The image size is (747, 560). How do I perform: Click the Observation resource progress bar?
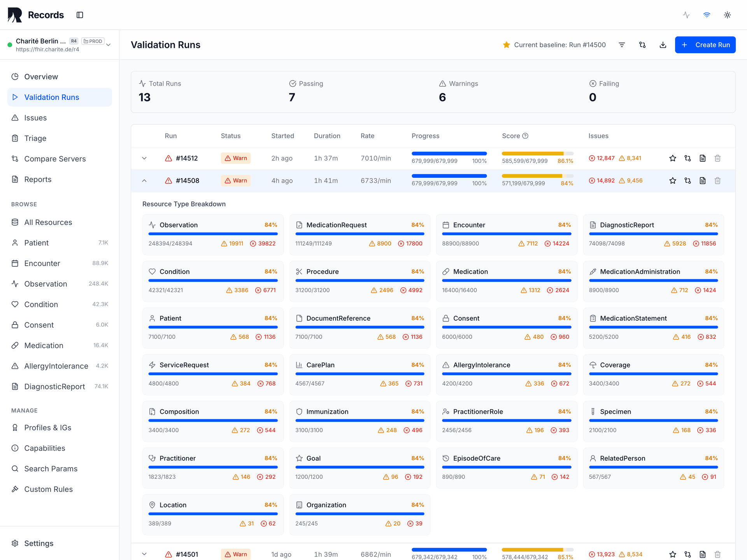click(212, 234)
